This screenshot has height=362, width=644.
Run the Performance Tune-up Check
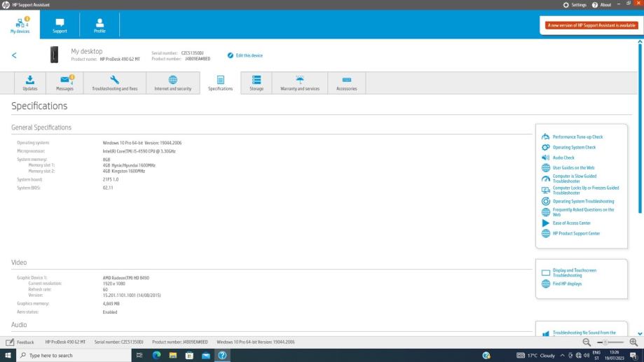click(577, 137)
